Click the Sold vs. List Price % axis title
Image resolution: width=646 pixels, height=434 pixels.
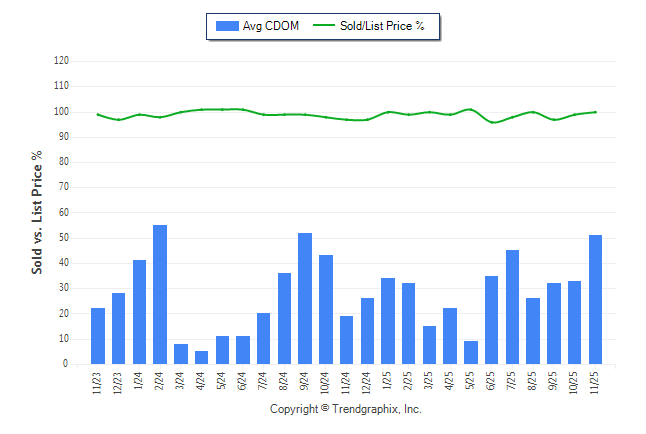pos(38,213)
